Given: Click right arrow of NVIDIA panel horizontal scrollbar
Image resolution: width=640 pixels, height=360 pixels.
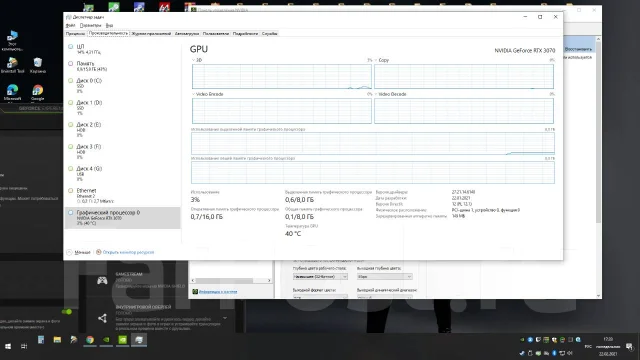Looking at the screenshot, I should pos(269,280).
